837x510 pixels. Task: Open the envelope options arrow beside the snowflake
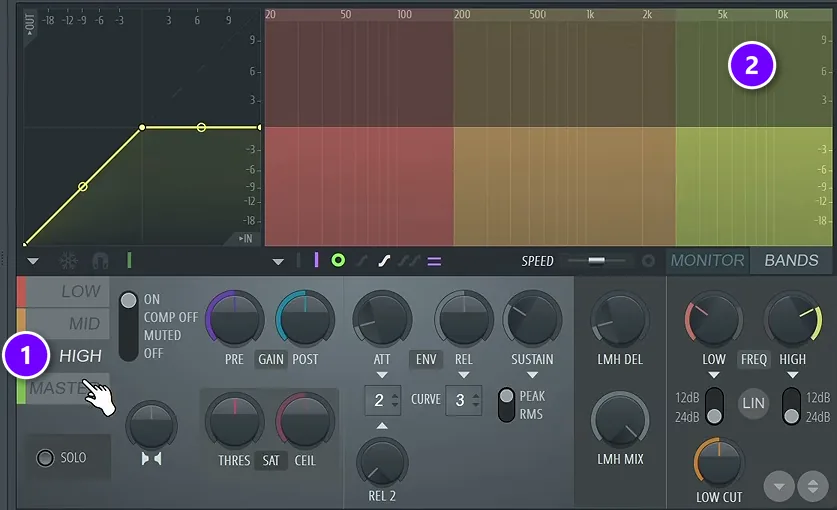33,262
